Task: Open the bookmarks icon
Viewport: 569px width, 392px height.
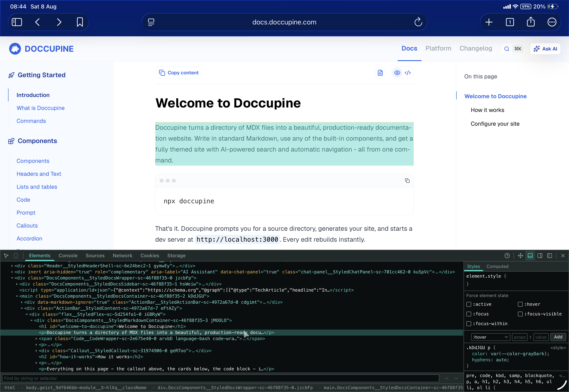Action: coord(80,22)
